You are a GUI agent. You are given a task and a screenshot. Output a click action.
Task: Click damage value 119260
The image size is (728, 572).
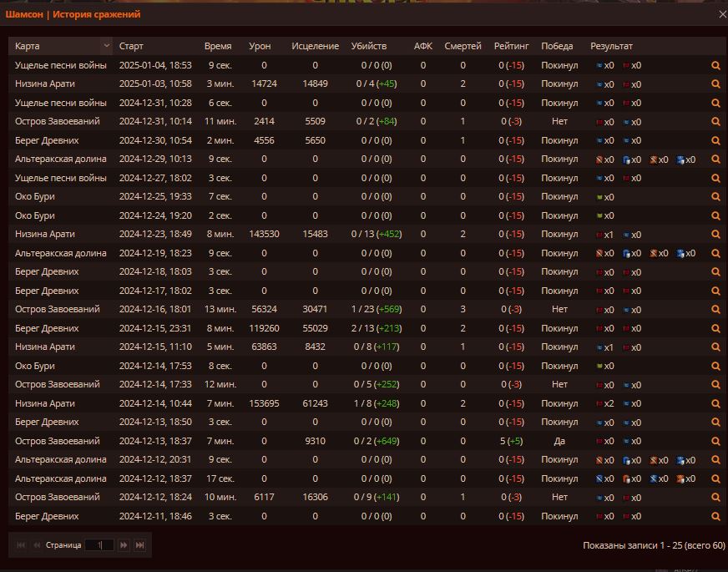264,329
